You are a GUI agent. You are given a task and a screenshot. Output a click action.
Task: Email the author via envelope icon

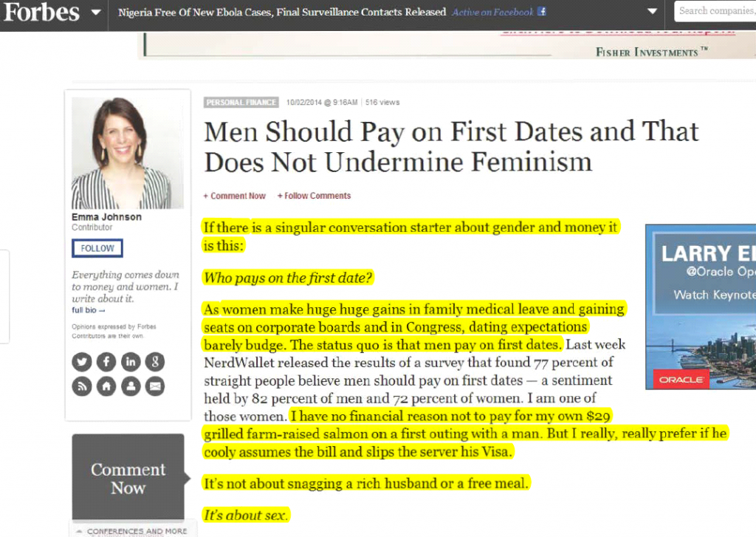154,386
